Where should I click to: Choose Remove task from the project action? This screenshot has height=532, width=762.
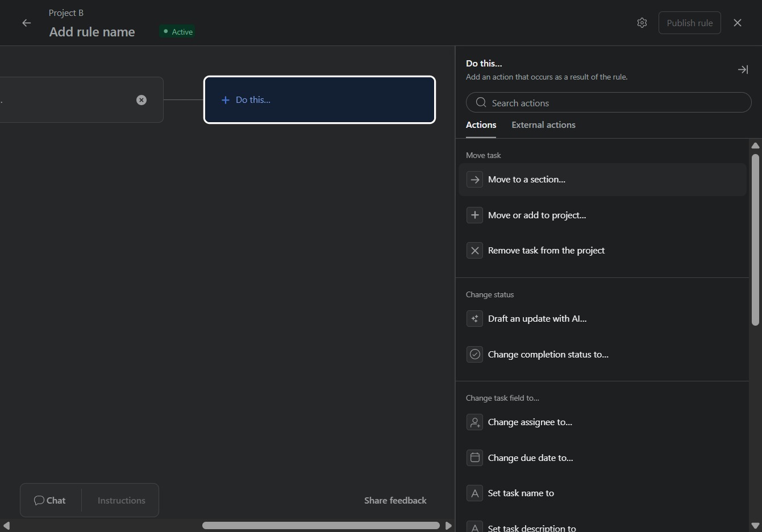click(602, 251)
